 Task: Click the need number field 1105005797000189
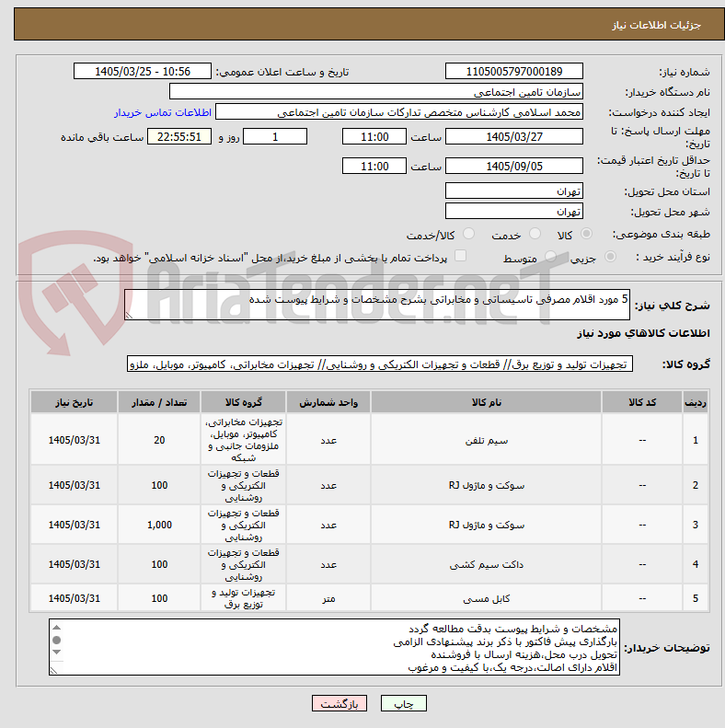click(513, 72)
